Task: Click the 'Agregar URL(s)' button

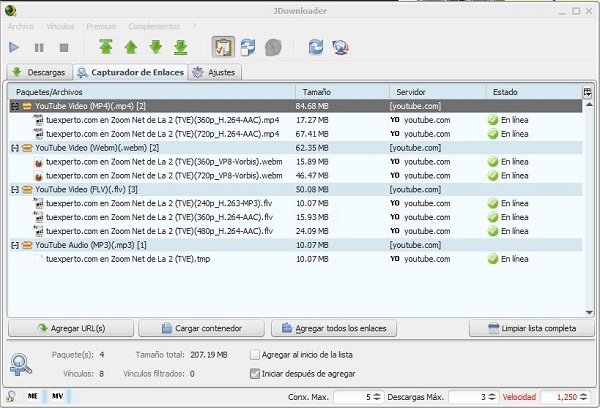Action: tap(71, 328)
